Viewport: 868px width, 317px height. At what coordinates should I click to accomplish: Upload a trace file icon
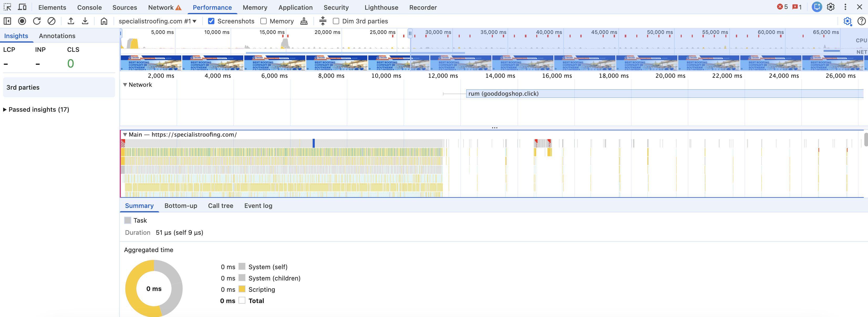pos(71,21)
